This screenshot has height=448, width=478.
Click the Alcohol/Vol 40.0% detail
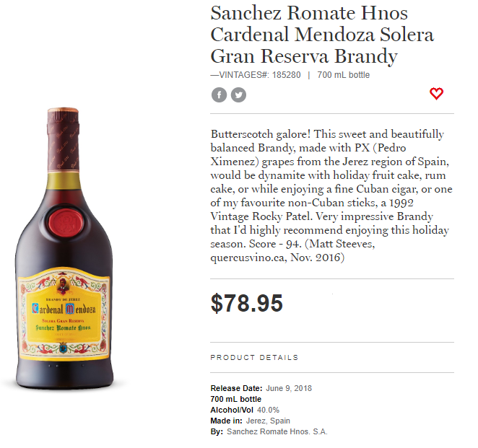[x=245, y=410]
